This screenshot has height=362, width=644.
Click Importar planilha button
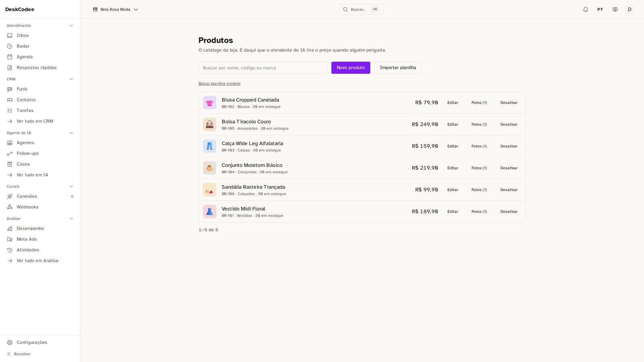tap(398, 68)
